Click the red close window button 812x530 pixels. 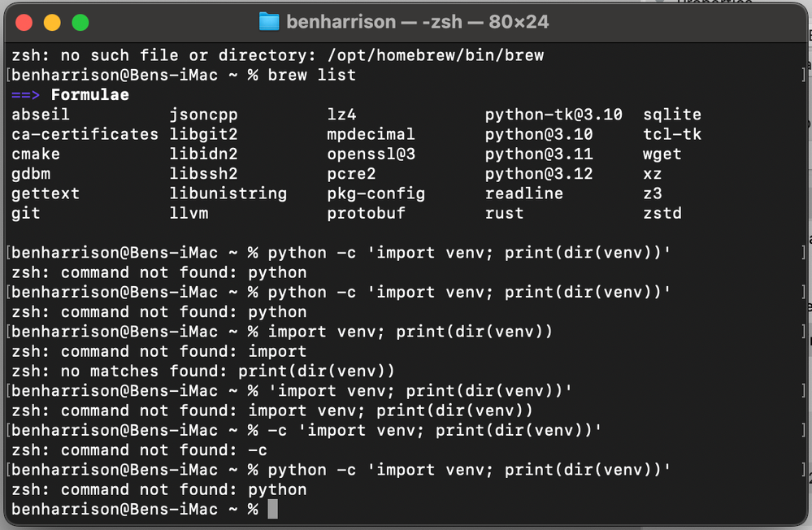(25, 22)
